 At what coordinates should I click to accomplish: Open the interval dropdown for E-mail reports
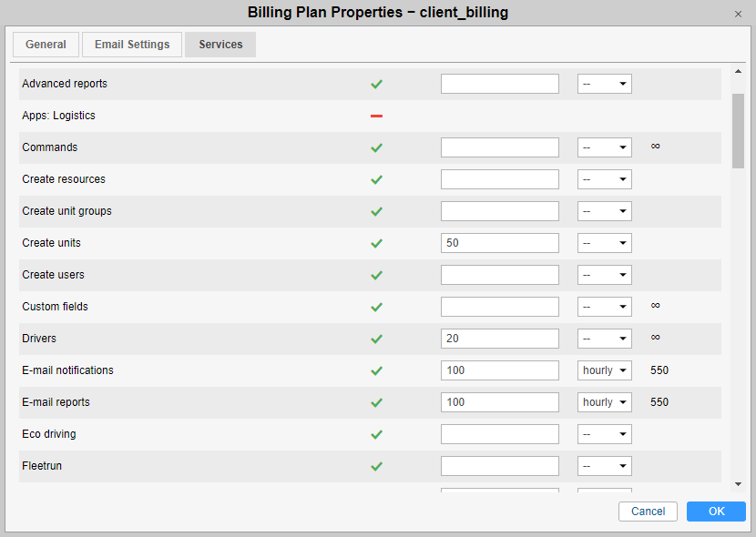click(x=604, y=402)
